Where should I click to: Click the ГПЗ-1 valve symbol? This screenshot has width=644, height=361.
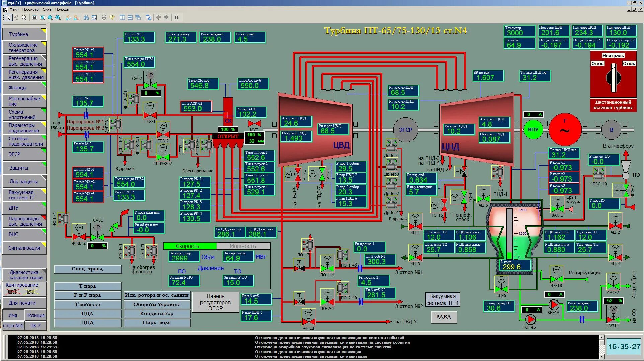click(x=150, y=115)
